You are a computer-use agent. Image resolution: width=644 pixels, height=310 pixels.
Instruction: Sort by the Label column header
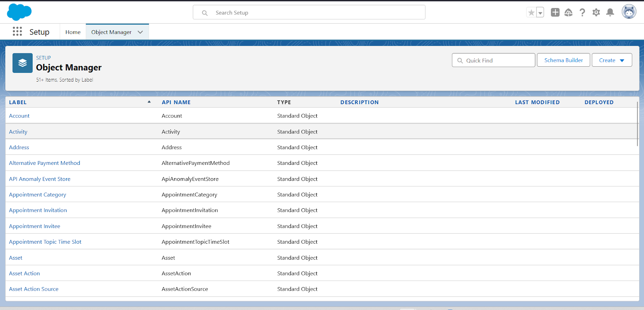18,103
